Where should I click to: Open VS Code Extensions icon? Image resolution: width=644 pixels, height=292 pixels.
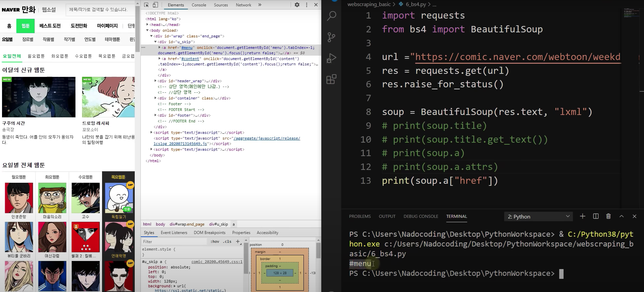pos(331,79)
